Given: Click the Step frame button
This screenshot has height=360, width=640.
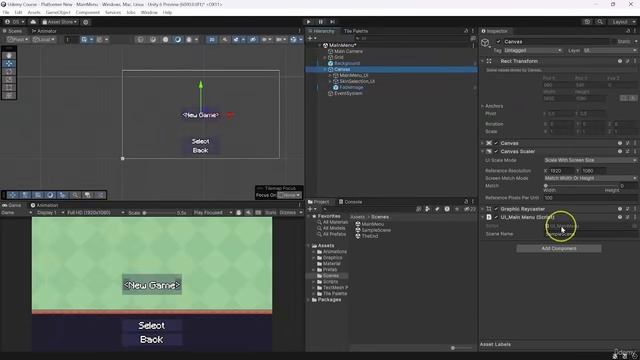Looking at the screenshot, I should pos(333,22).
